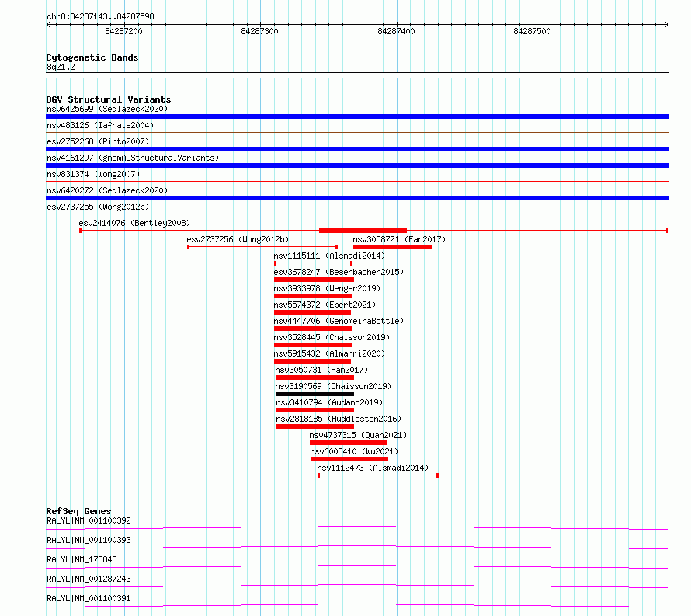The width and height of the screenshot is (691, 616).
Task: Click the red bar under nsv4447706
Action: (313, 329)
